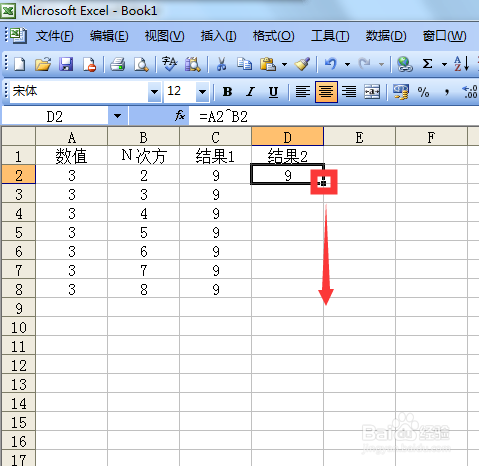Sort ascending with the A-Z icon

tap(462, 63)
